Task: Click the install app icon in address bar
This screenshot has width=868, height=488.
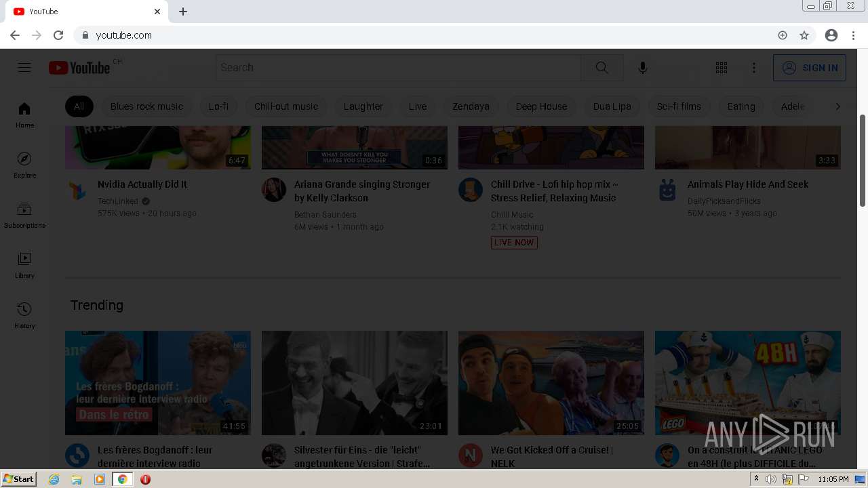Action: (783, 35)
